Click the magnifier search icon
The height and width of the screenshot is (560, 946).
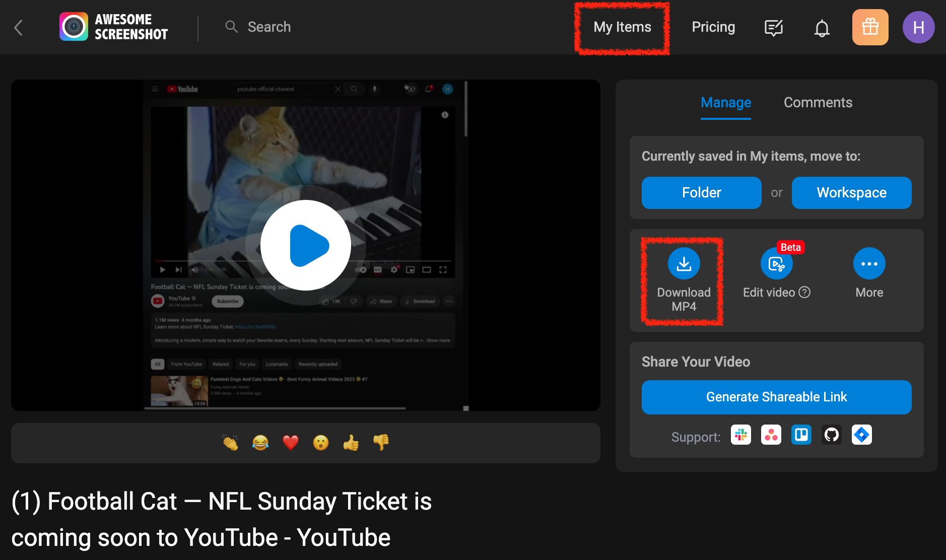[x=231, y=27]
